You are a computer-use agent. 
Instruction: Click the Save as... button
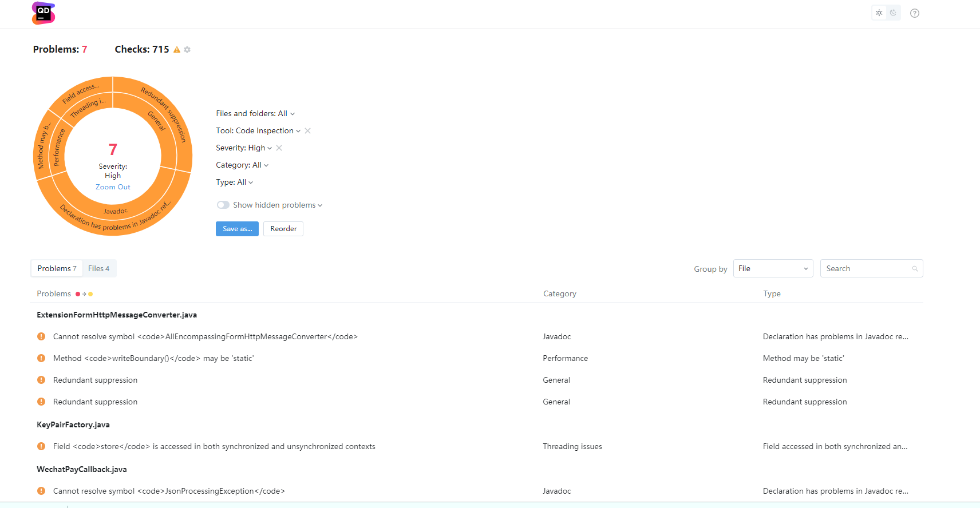(237, 229)
